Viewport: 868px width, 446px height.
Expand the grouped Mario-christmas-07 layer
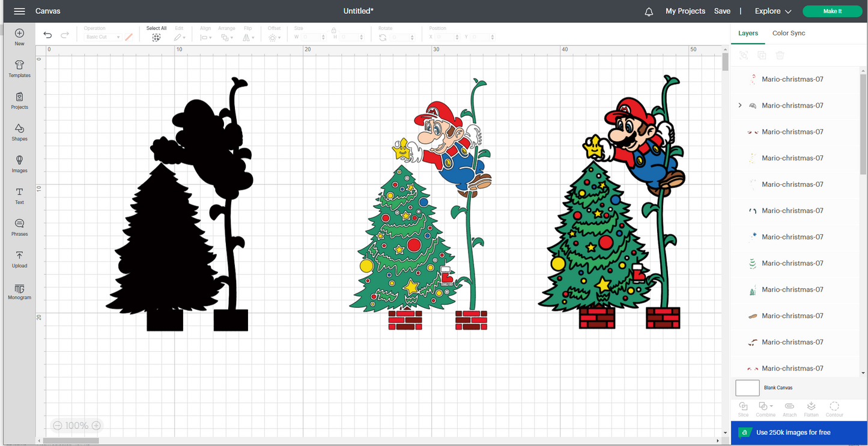click(x=740, y=106)
